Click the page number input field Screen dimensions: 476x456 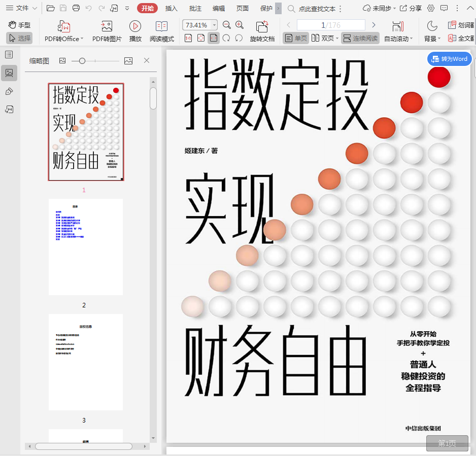click(331, 25)
